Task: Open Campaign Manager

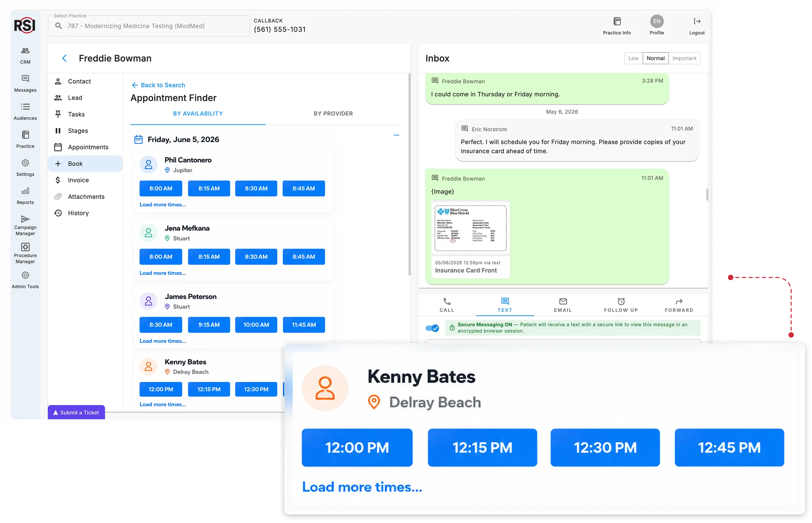Action: pyautogui.click(x=25, y=225)
